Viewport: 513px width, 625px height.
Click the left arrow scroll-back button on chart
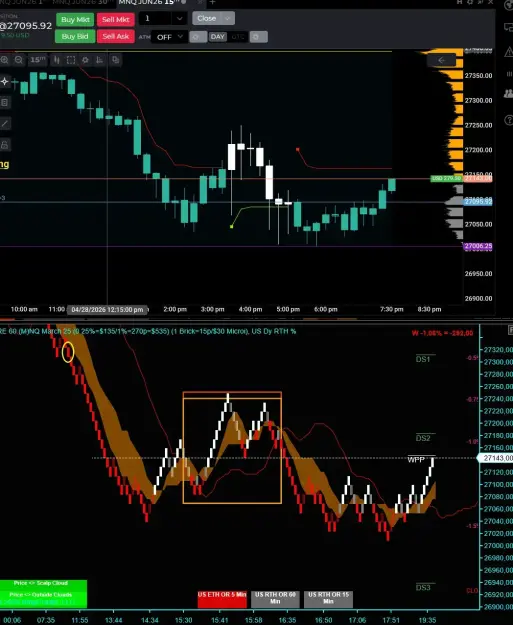point(441,60)
